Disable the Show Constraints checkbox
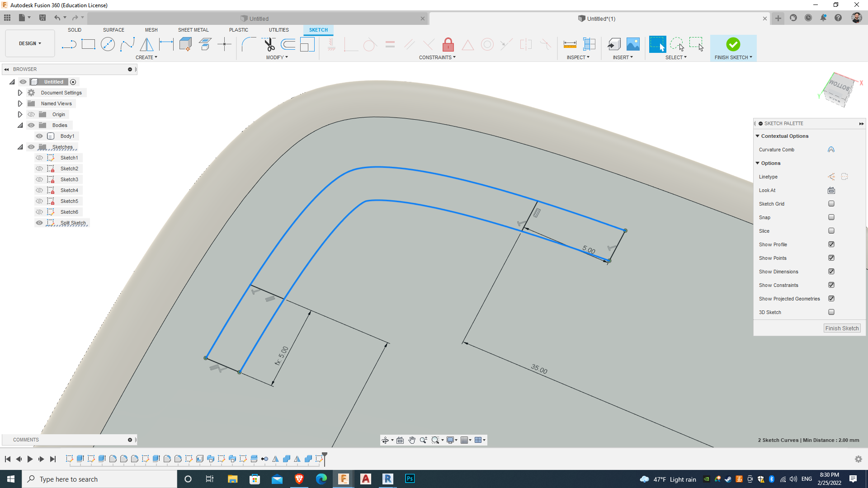The image size is (868, 488). click(x=831, y=285)
